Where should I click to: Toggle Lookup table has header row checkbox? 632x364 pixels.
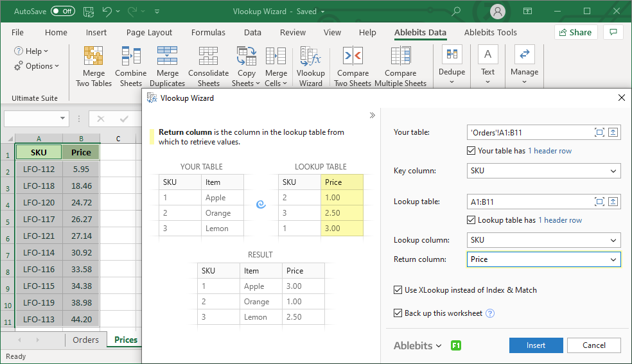click(471, 220)
